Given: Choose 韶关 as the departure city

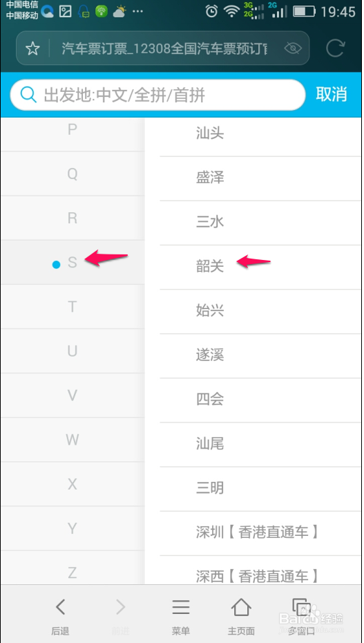Looking at the screenshot, I should point(260,267).
